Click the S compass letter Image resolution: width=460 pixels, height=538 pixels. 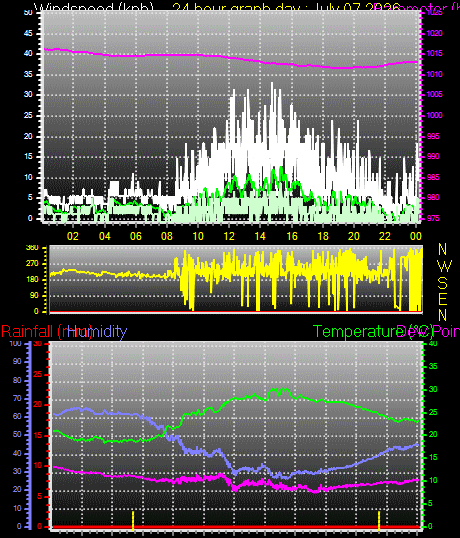click(x=443, y=283)
